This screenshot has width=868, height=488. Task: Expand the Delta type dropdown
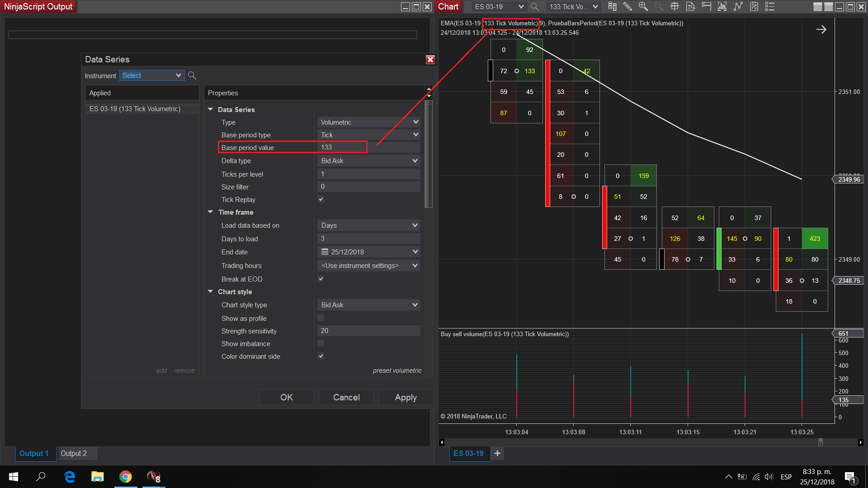(x=369, y=160)
